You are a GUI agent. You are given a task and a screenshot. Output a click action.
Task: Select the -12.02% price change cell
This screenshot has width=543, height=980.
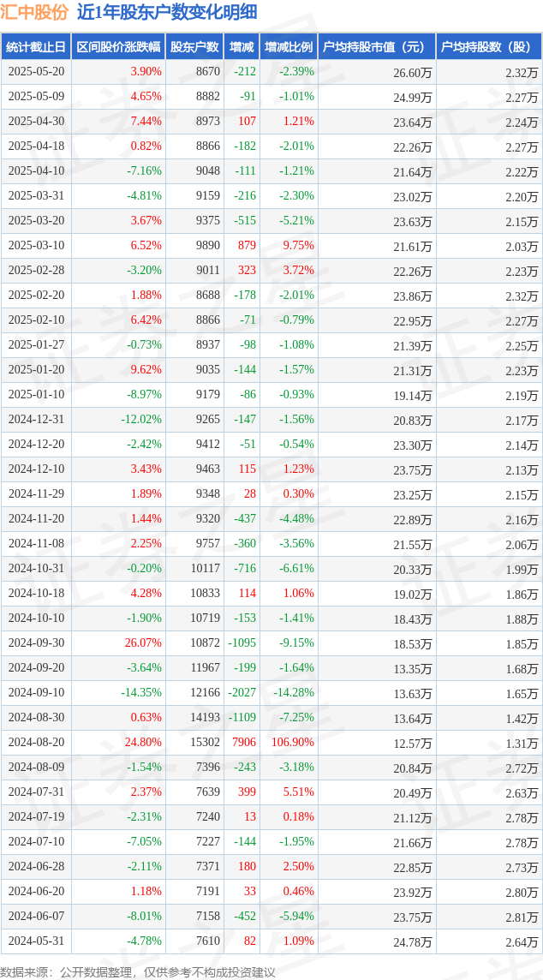141,420
